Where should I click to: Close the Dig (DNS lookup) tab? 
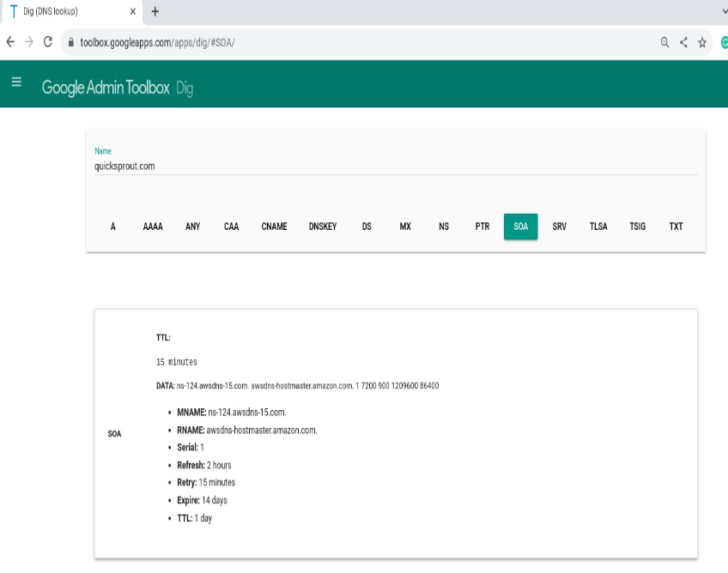tap(133, 12)
